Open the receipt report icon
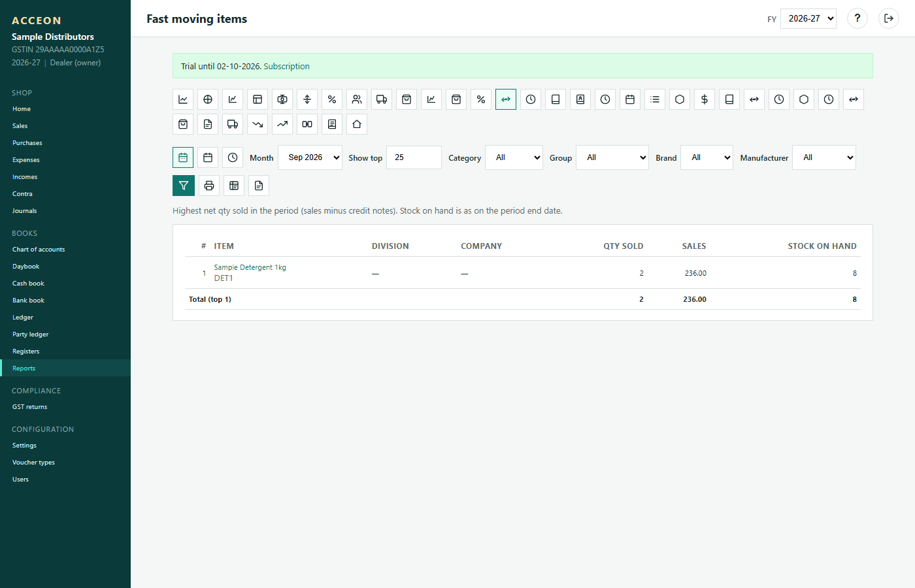The height and width of the screenshot is (588, 915). click(332, 124)
